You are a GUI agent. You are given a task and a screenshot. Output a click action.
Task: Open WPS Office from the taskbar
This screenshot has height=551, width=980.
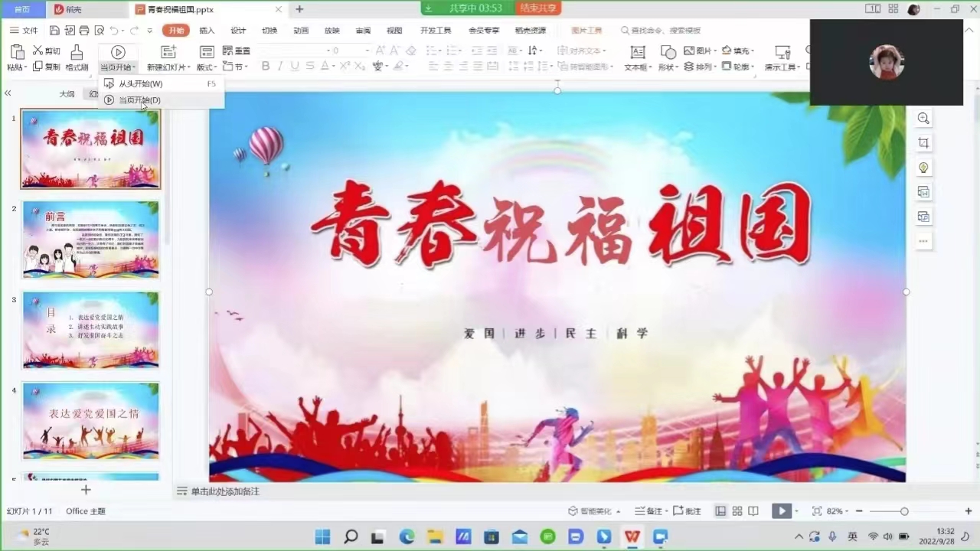pos(632,536)
